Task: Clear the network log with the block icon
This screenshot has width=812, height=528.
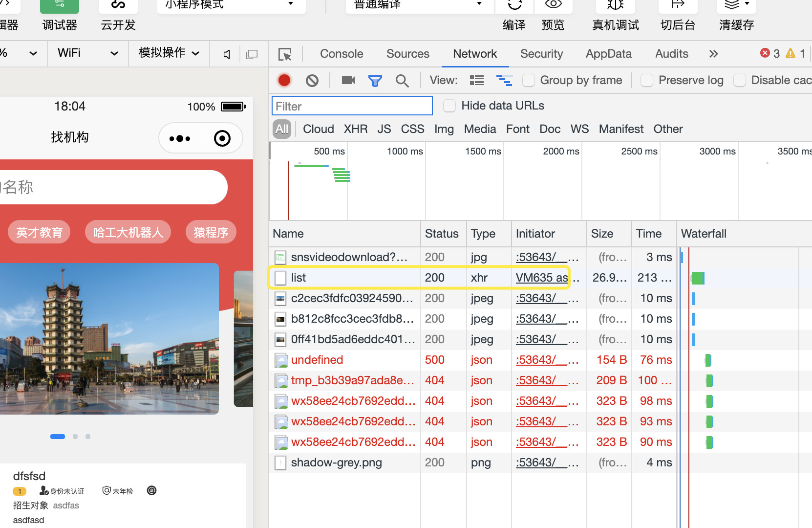Action: pos(312,80)
